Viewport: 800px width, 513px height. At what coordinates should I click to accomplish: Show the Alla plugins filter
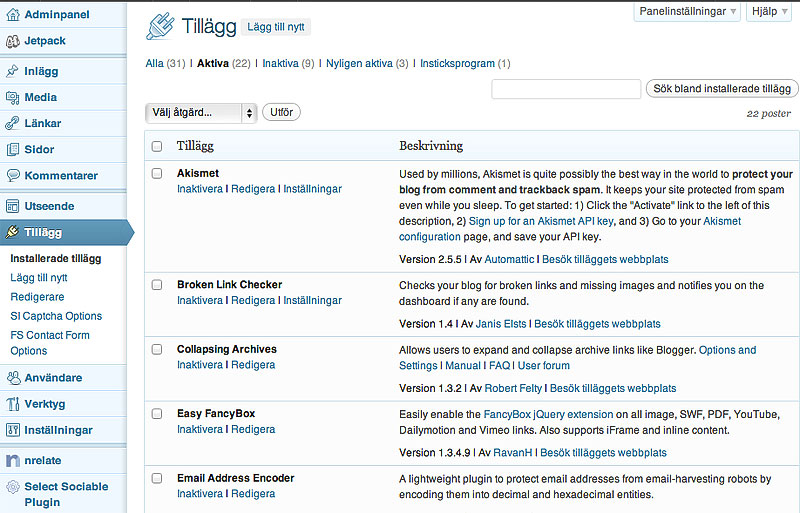tap(155, 63)
